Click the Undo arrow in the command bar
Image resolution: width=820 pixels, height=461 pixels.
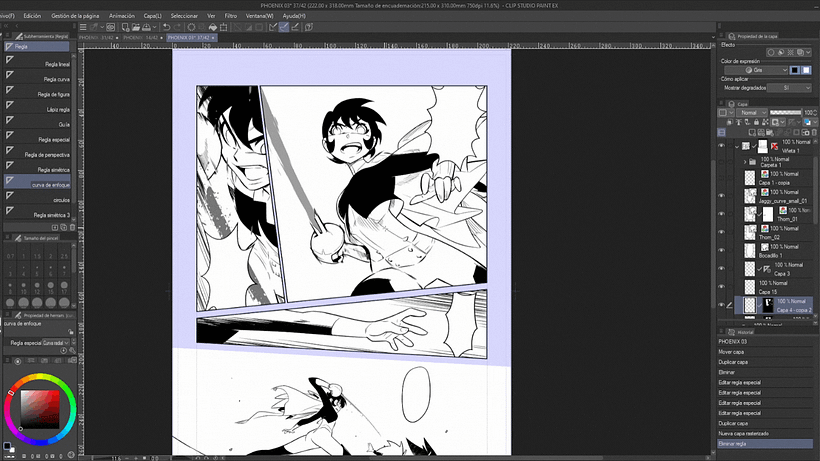coord(166,27)
